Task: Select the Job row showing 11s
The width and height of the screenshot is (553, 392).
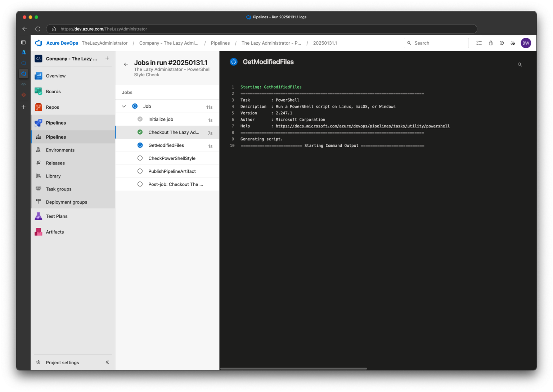Action: point(167,107)
